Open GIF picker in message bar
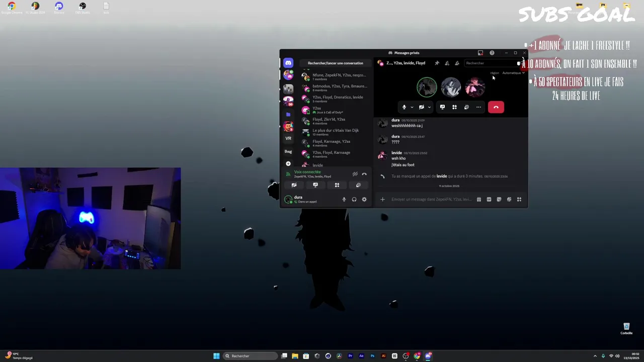 (489, 200)
